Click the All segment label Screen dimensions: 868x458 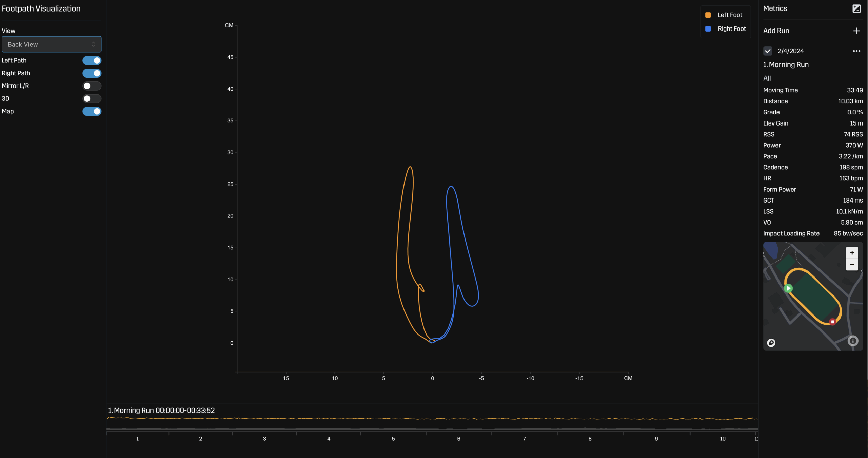coord(767,78)
